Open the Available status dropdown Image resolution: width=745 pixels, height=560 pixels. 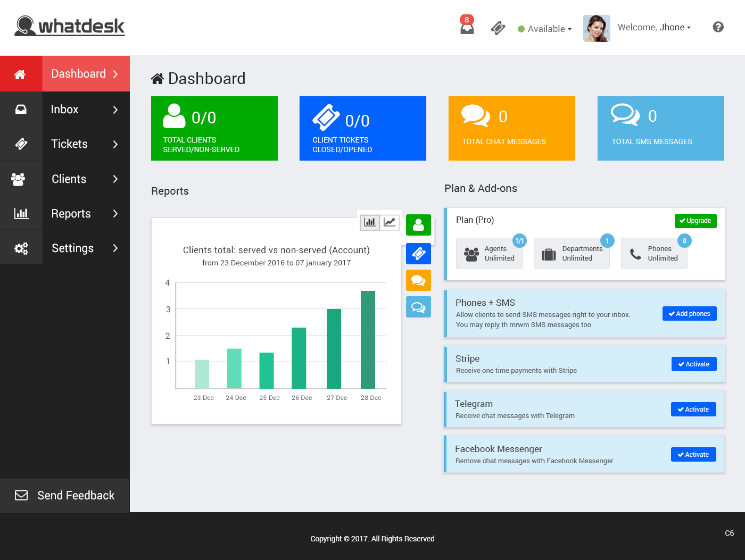(x=544, y=29)
